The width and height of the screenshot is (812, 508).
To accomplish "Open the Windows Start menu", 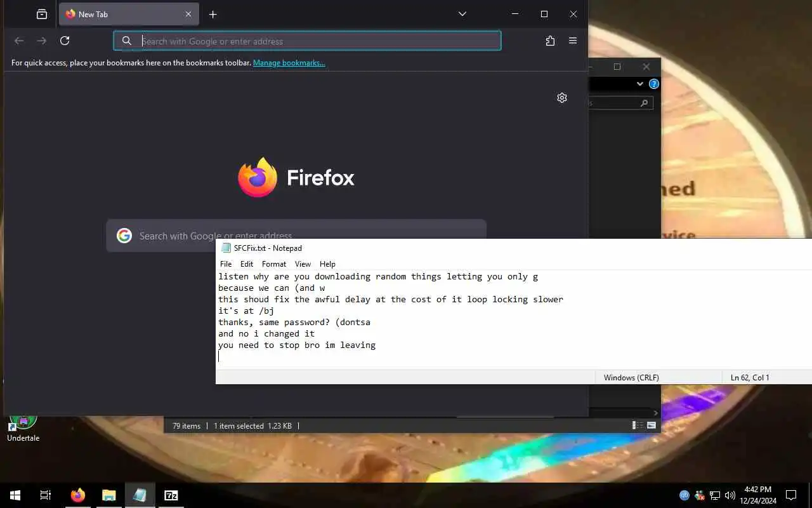I will click(15, 495).
